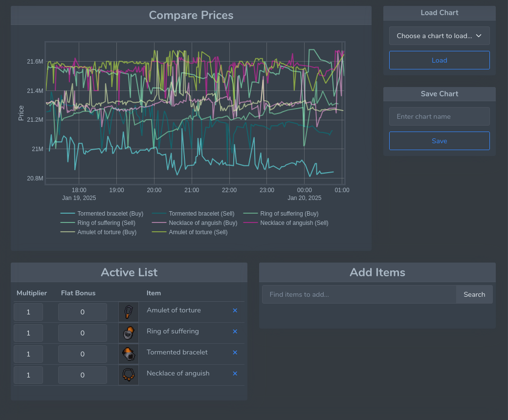Click the Amulet of torture item icon
Image resolution: width=508 pixels, height=420 pixels.
pyautogui.click(x=128, y=312)
